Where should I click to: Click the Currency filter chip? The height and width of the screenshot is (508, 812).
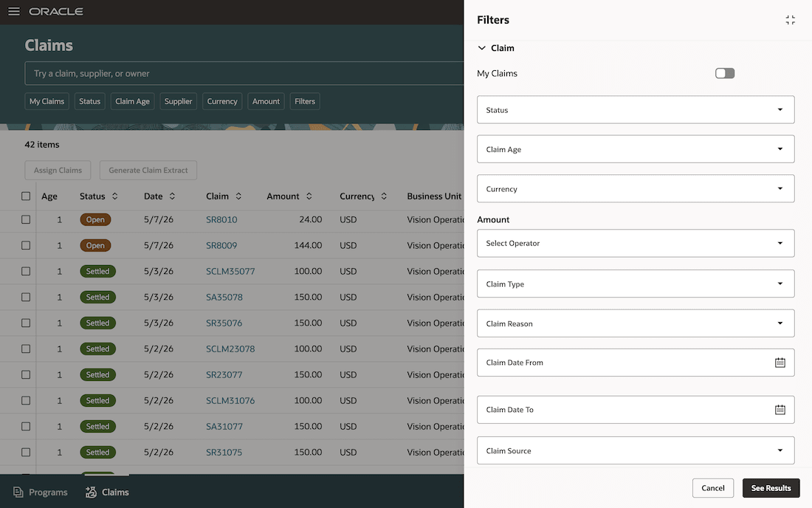[x=222, y=101]
